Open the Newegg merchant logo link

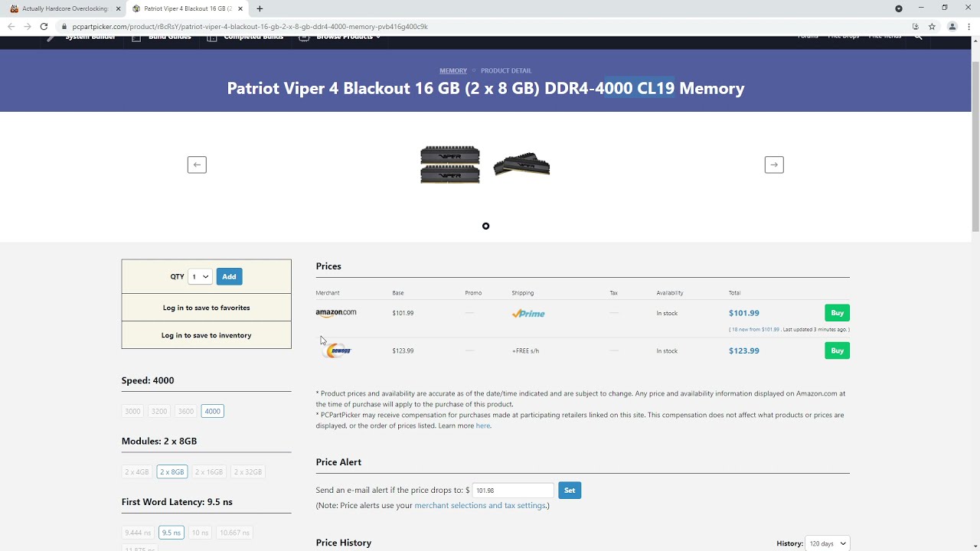tap(338, 350)
